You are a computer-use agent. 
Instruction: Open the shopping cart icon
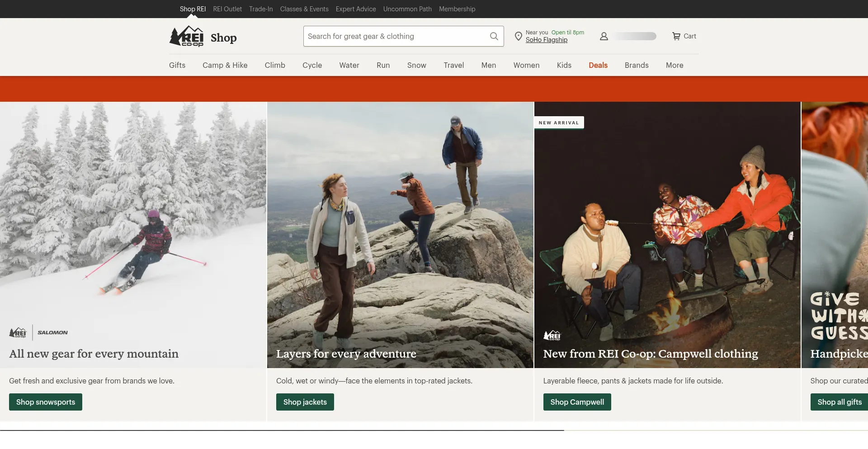(x=676, y=36)
